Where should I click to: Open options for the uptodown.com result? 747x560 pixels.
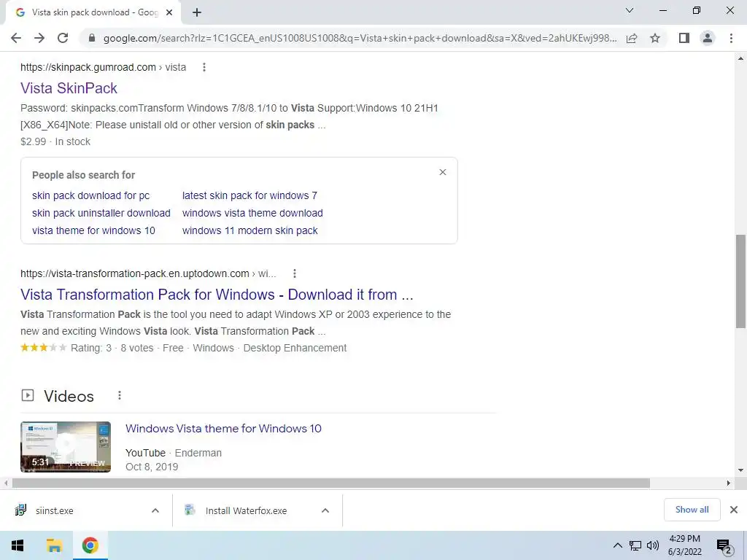[295, 273]
